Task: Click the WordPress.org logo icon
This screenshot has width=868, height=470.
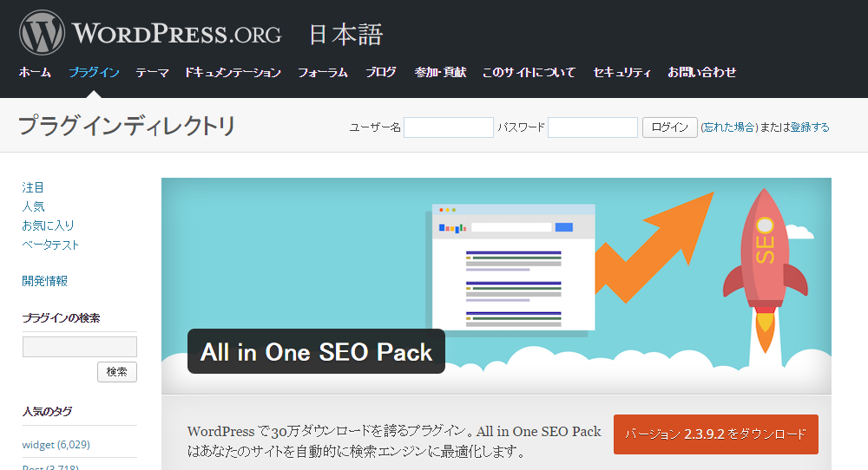Action: click(43, 33)
